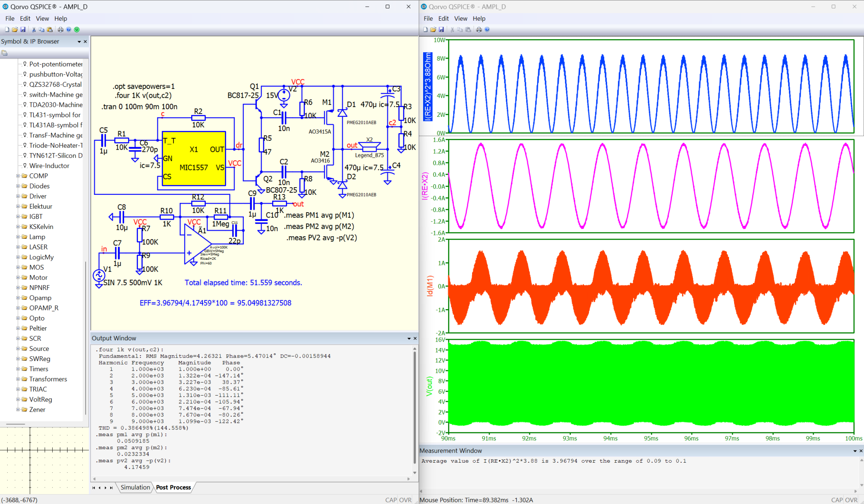Switch to the Simulation tab
The width and height of the screenshot is (864, 504).
[135, 488]
